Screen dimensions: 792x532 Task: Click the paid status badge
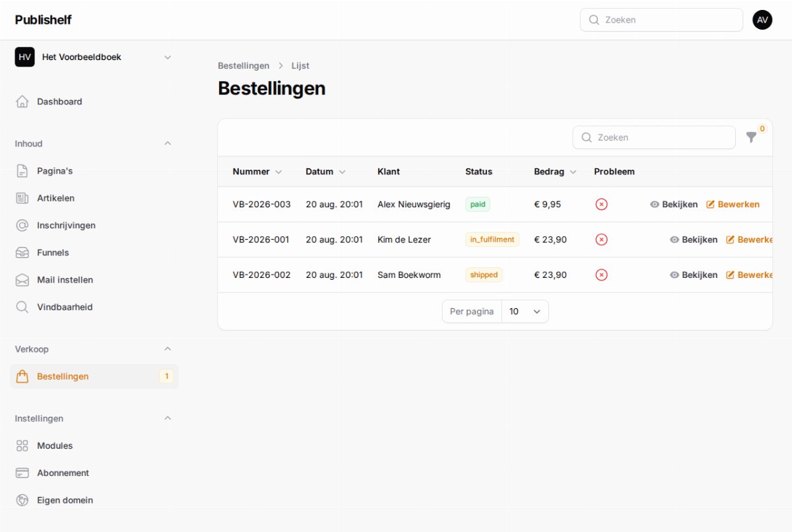[478, 205]
